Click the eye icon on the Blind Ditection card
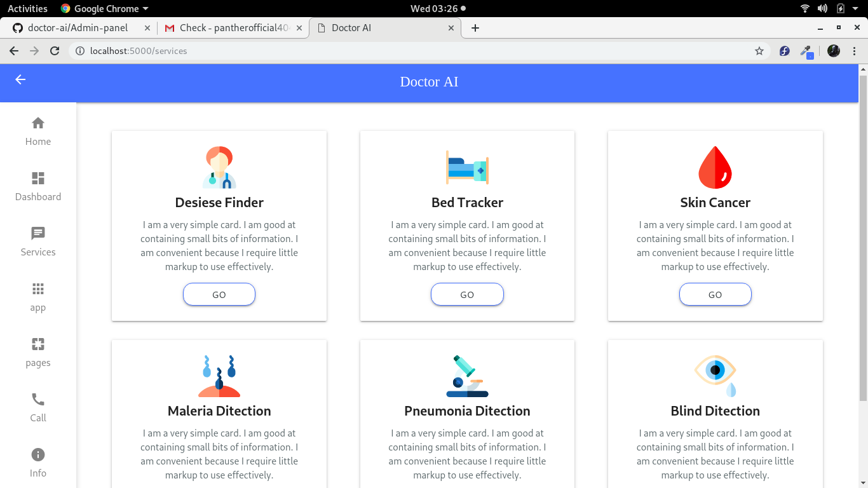Viewport: 868px width, 488px height. [715, 376]
